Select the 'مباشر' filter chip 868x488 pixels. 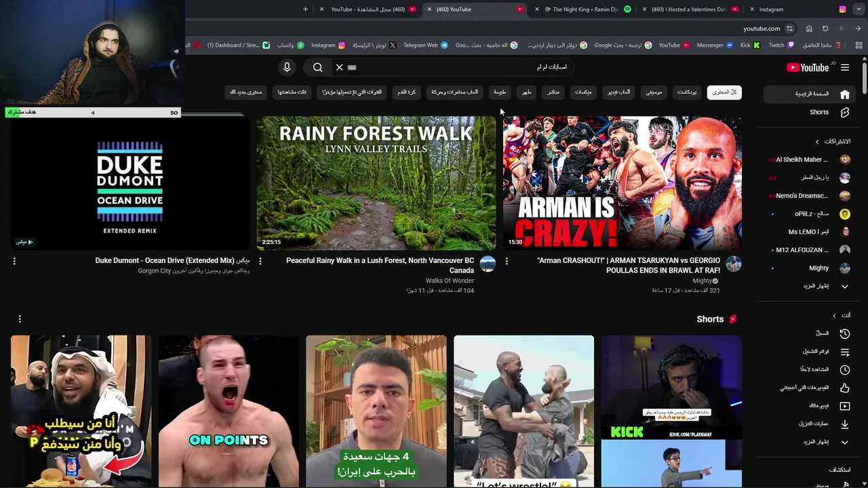click(x=553, y=92)
